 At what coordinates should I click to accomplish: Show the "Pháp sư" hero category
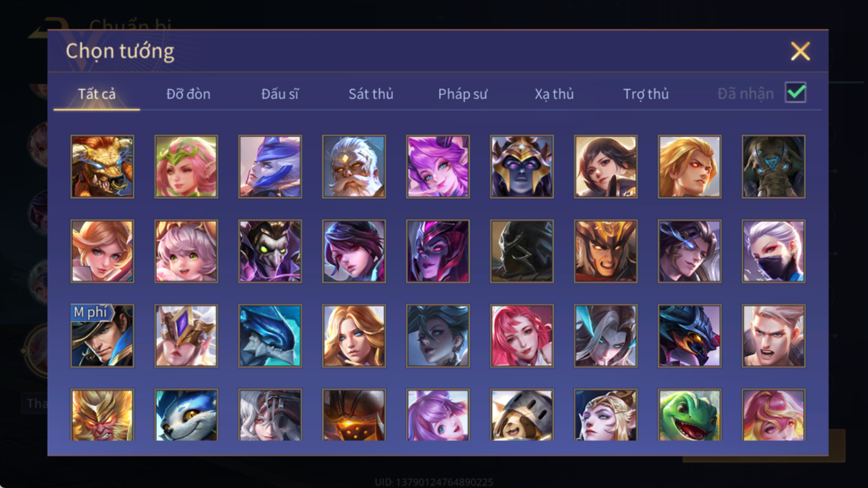coord(463,94)
